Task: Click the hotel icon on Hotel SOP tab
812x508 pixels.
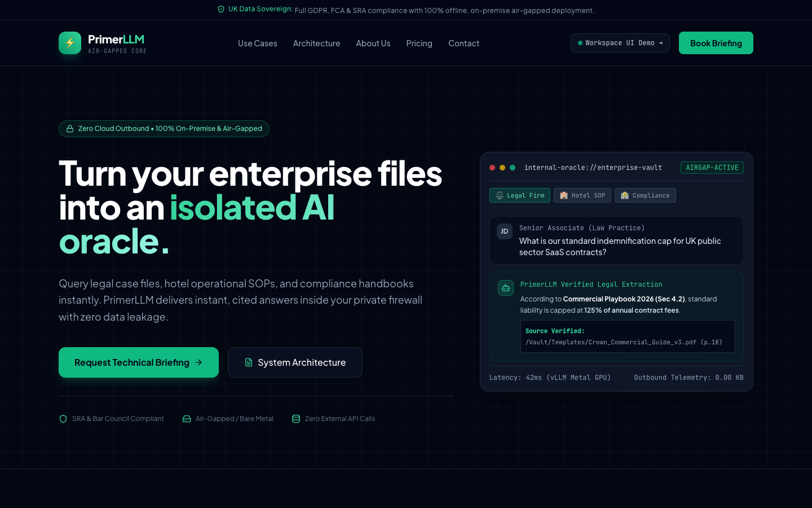Action: [564, 195]
